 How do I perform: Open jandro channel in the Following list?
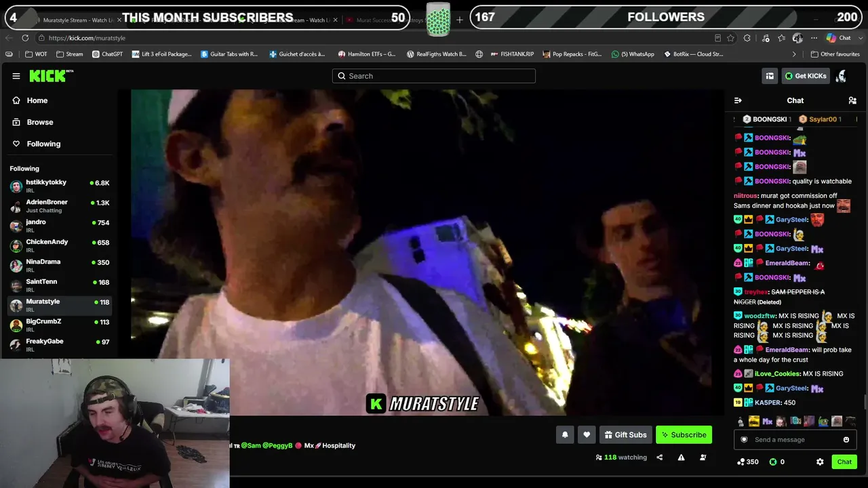coord(59,226)
